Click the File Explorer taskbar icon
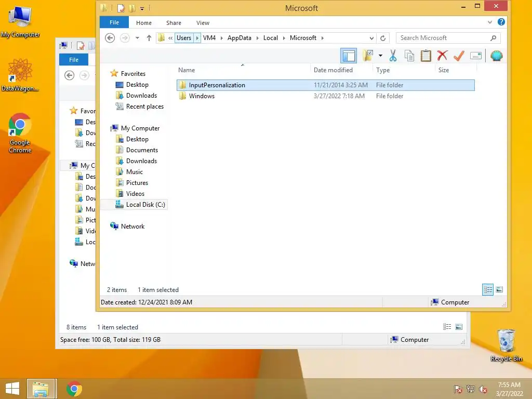The image size is (532, 399). 41,389
